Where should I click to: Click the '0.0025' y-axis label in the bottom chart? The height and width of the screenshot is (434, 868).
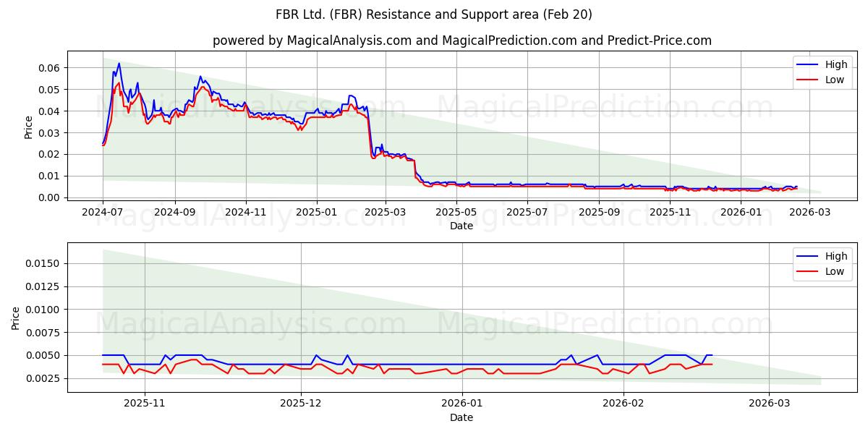coord(43,378)
